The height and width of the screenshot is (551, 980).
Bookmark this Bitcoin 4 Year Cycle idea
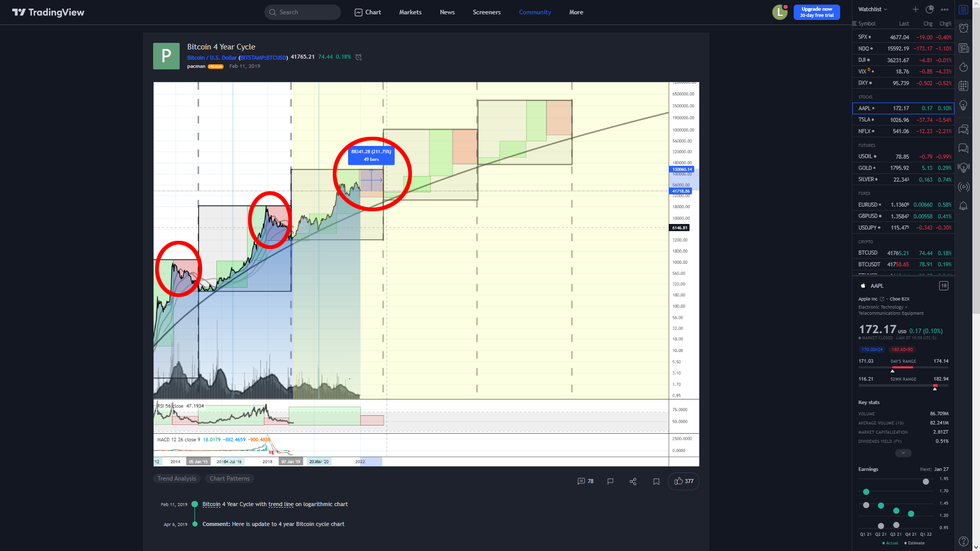point(656,481)
